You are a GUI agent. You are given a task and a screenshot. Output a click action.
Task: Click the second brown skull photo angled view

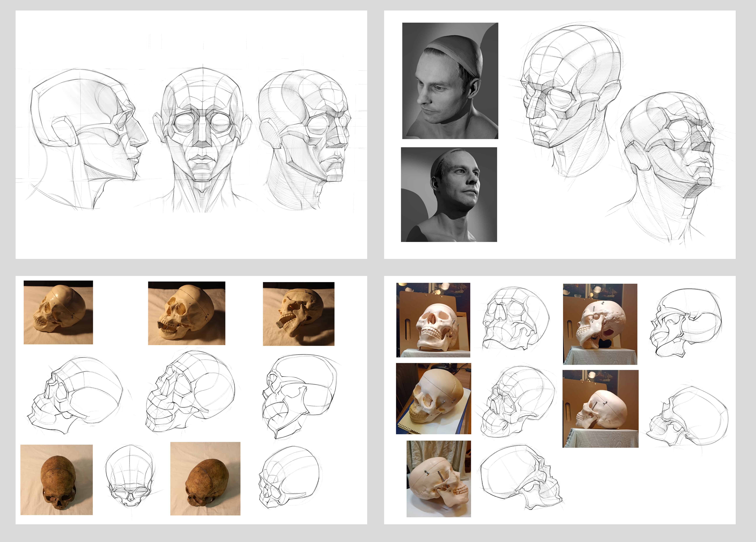(x=205, y=479)
